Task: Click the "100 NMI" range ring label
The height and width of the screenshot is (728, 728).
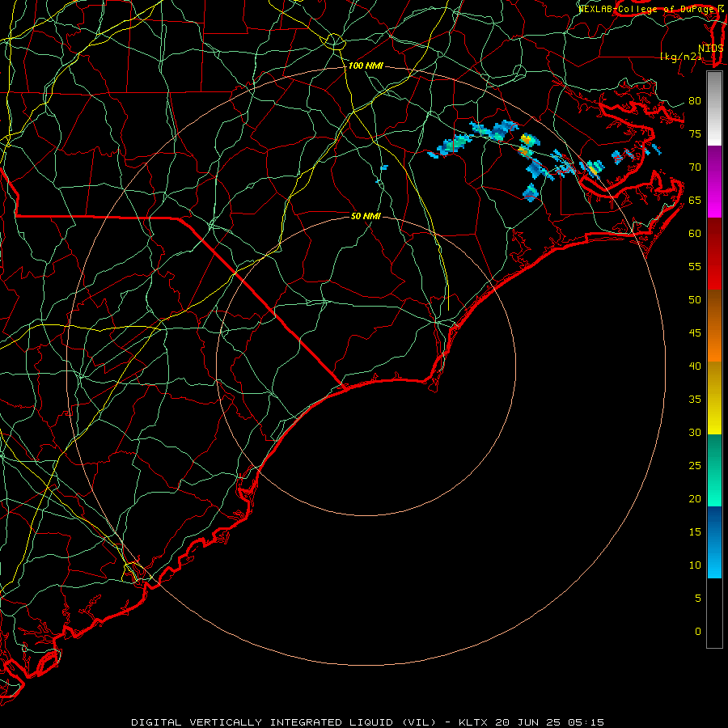Action: coord(366,66)
